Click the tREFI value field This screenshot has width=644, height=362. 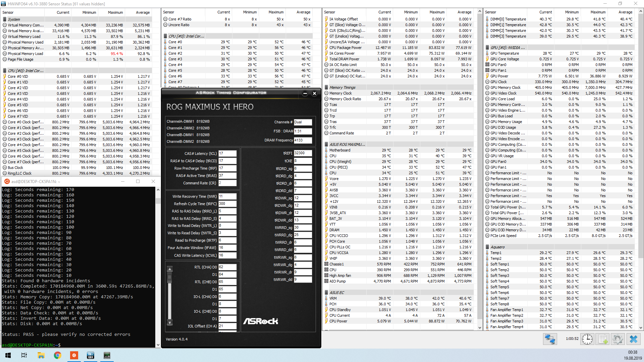pyautogui.click(x=303, y=153)
